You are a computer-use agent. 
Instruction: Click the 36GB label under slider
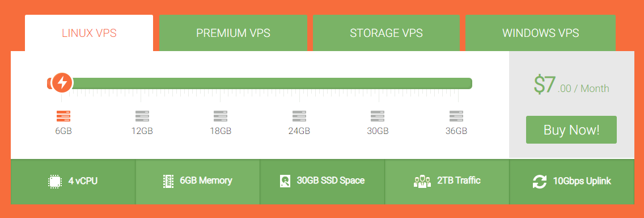coord(456,131)
